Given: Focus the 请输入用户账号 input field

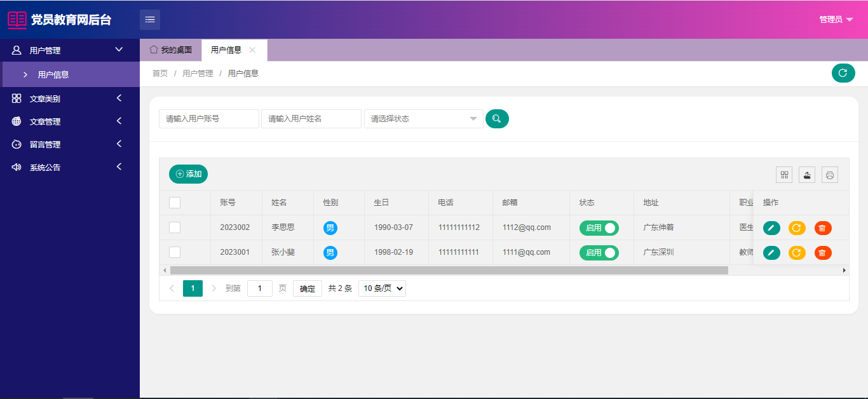Looking at the screenshot, I should [209, 119].
